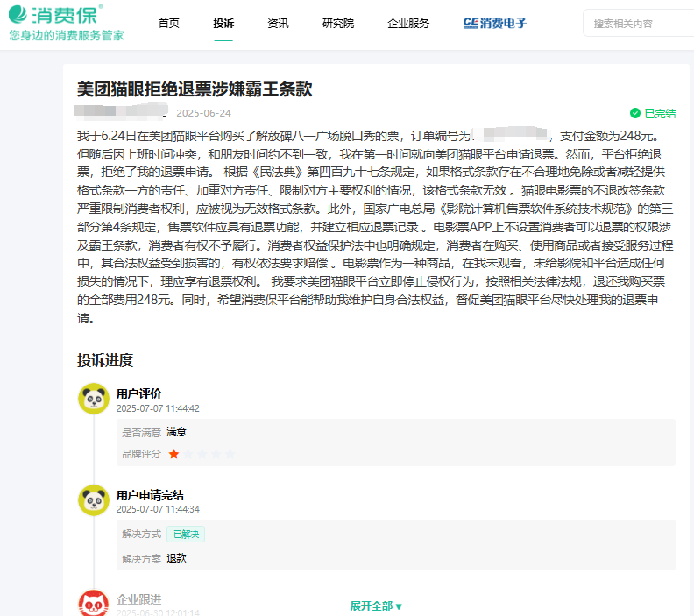This screenshot has height=616, width=694.
Task: Click the timestamp 2025-07-07 11:44:42
Action: pyautogui.click(x=158, y=408)
